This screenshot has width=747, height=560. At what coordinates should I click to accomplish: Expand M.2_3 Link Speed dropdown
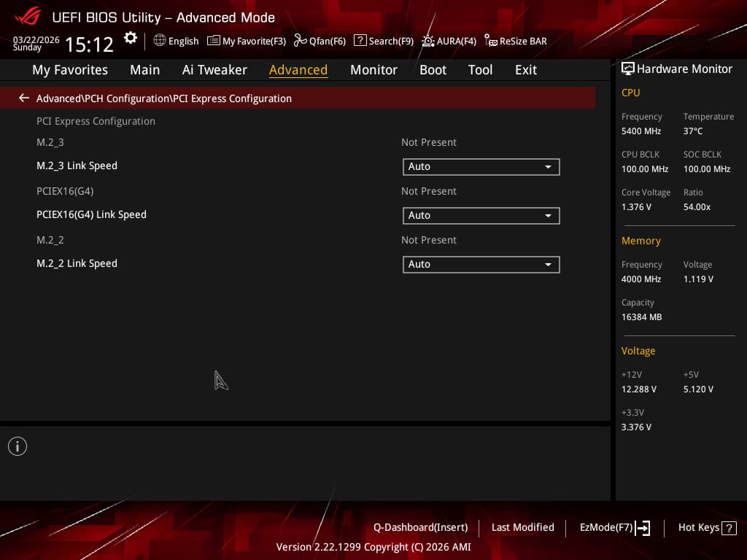[x=481, y=167]
